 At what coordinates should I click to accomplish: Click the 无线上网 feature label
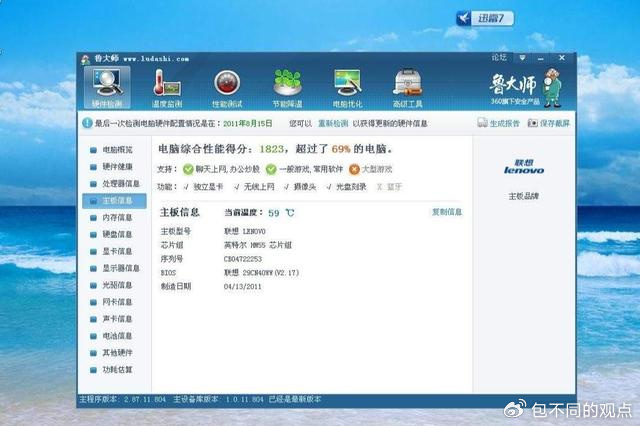click(x=259, y=187)
